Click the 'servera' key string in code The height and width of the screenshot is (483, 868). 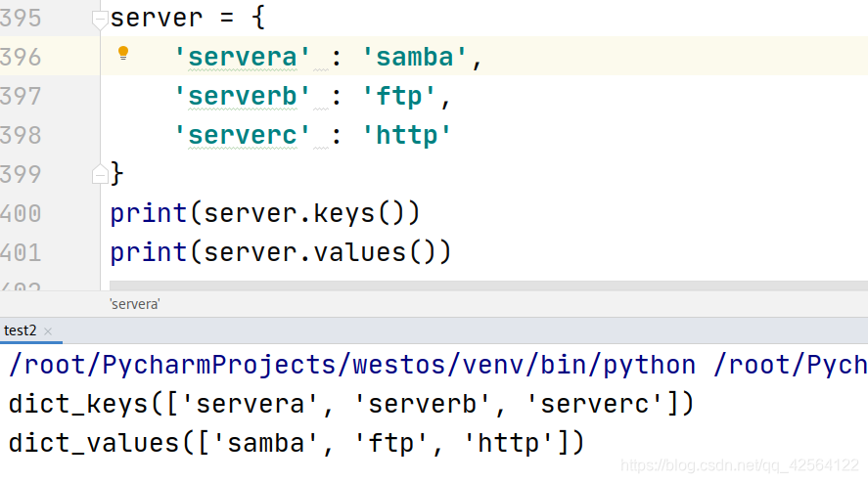243,57
